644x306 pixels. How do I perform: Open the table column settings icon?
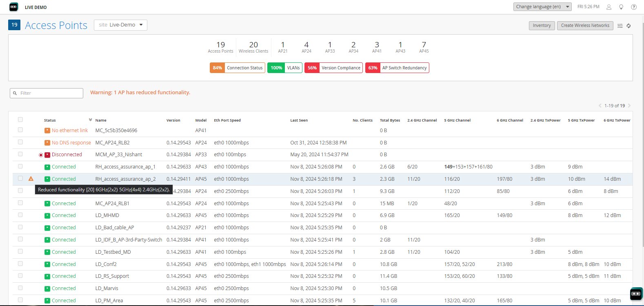pos(620,26)
